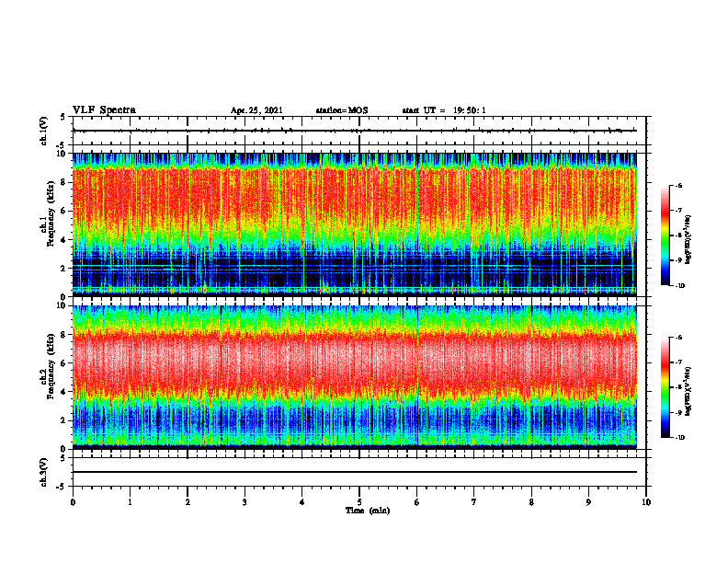Click the ch.1 frequency tick "6"

coord(63,211)
